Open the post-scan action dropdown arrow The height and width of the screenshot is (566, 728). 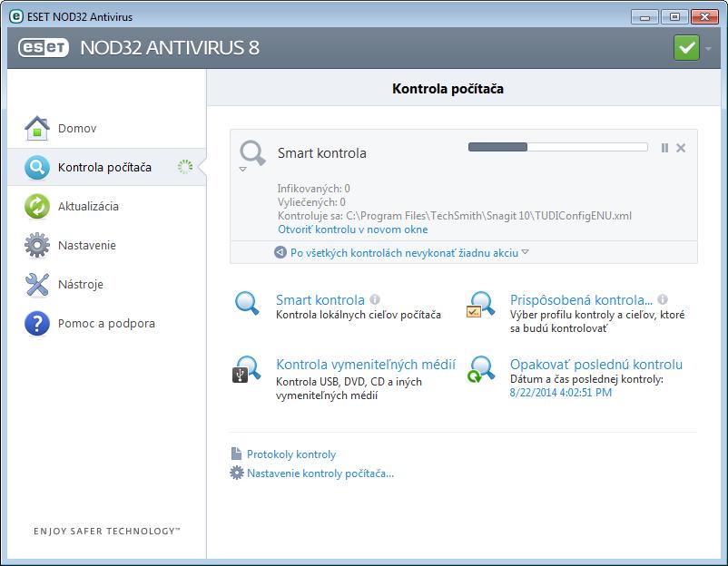click(525, 252)
